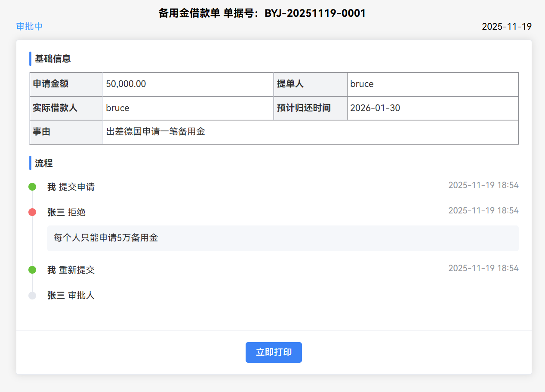Screen dimensions: 545x392
Task: Click the green dot beside 提交申请 step
Action: (x=32, y=187)
